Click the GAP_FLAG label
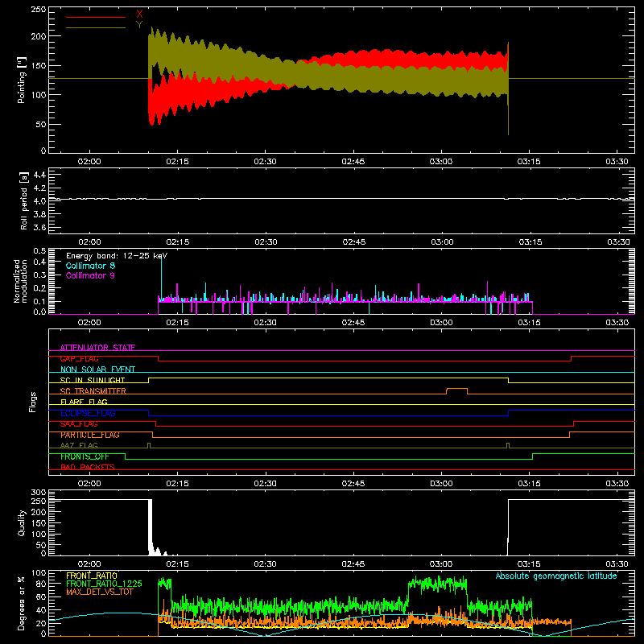The image size is (644, 644). pyautogui.click(x=80, y=358)
